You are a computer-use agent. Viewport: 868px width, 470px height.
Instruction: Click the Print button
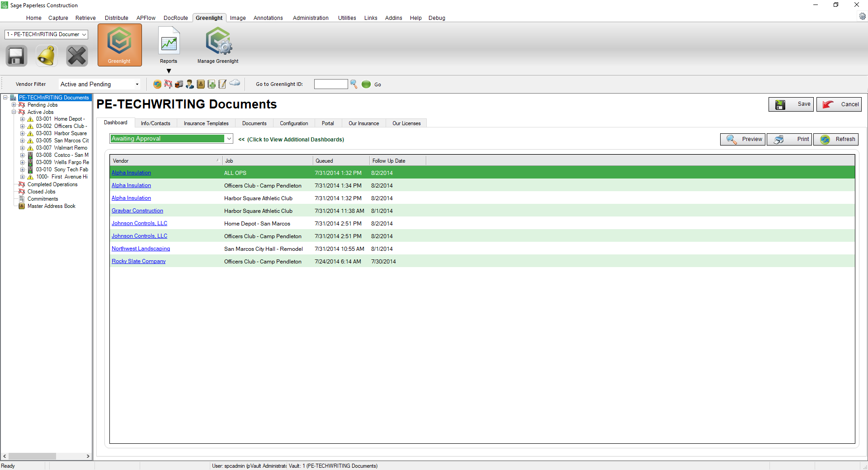click(x=790, y=139)
